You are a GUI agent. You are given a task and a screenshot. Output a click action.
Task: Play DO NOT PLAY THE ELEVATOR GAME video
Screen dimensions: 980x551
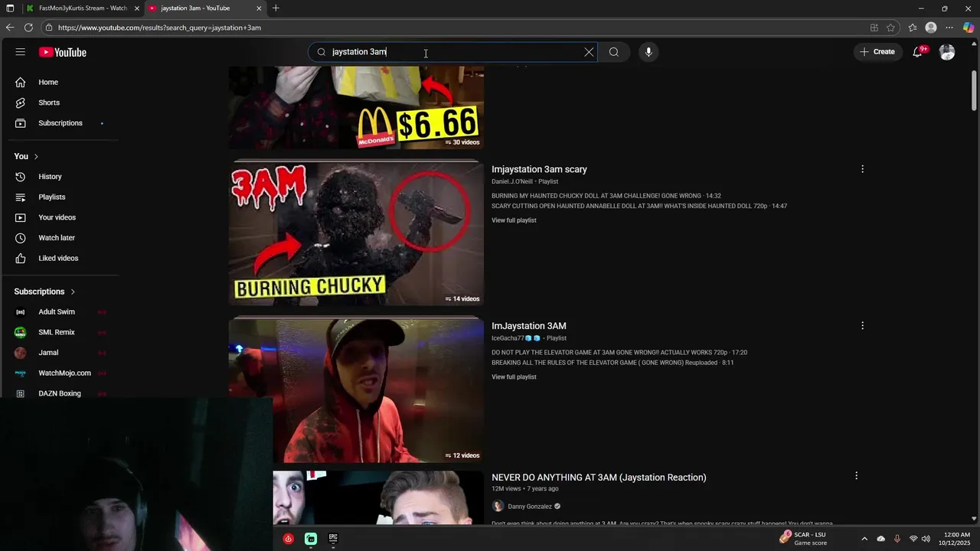coord(619,353)
